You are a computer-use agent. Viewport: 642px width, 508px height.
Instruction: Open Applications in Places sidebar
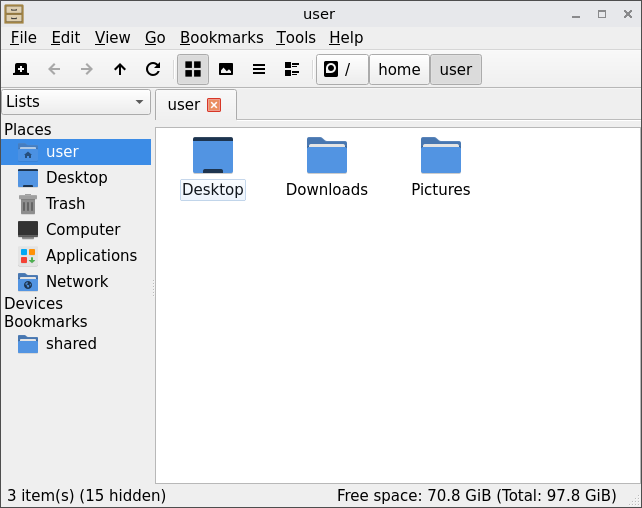[x=90, y=255]
